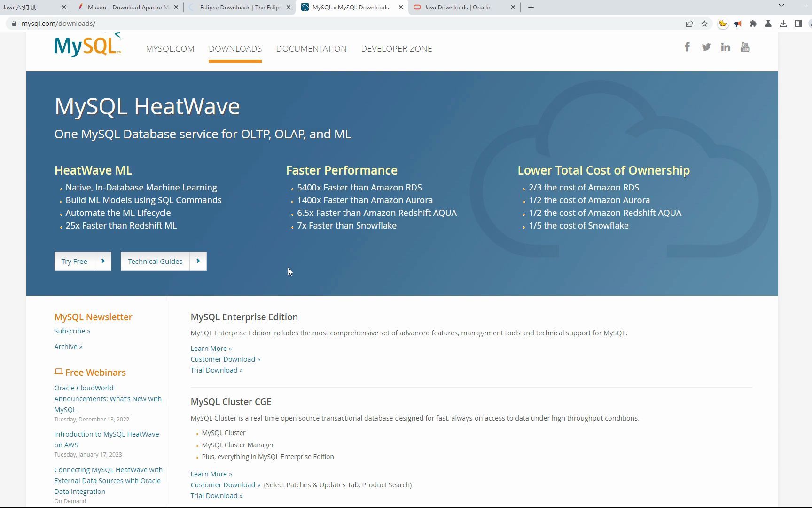This screenshot has width=812, height=508.
Task: Switch to the Java Downloads Oracle tab
Action: (457, 7)
